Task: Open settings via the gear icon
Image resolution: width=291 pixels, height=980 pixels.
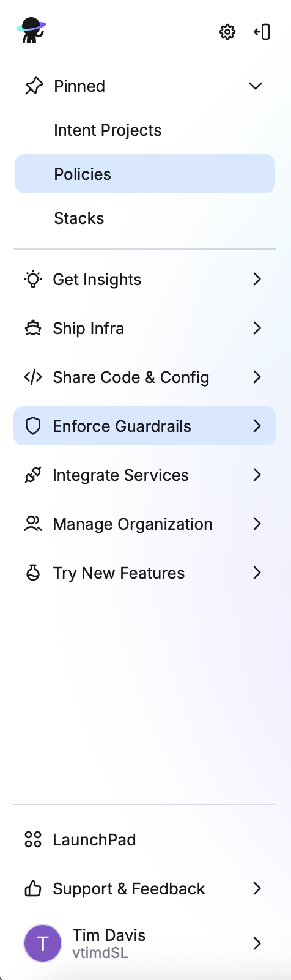Action: coord(227,32)
